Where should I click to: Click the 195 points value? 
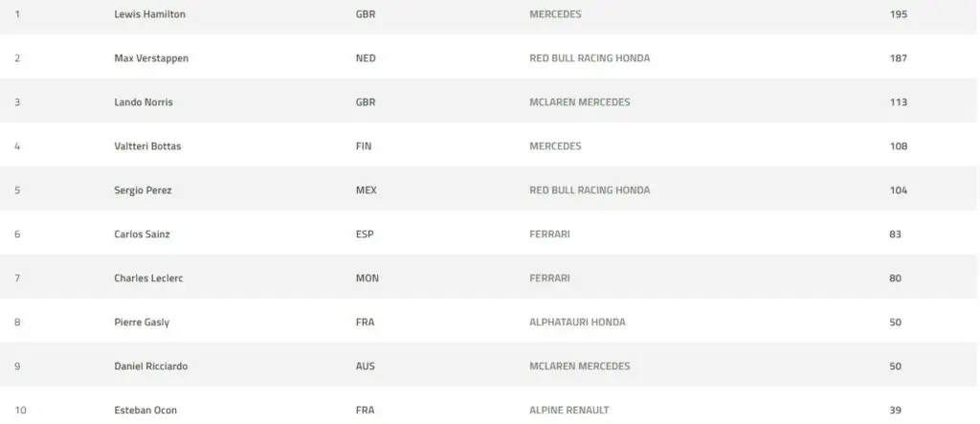pos(898,14)
